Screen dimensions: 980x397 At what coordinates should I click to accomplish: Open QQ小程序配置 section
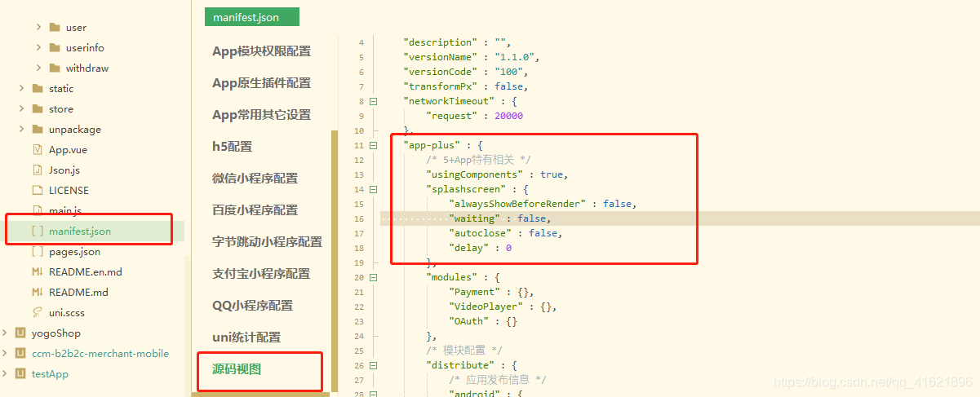point(253,306)
